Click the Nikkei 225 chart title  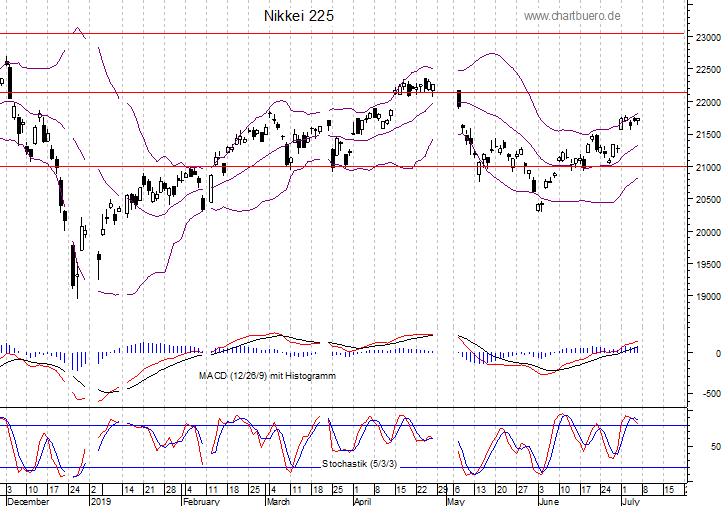pyautogui.click(x=299, y=16)
